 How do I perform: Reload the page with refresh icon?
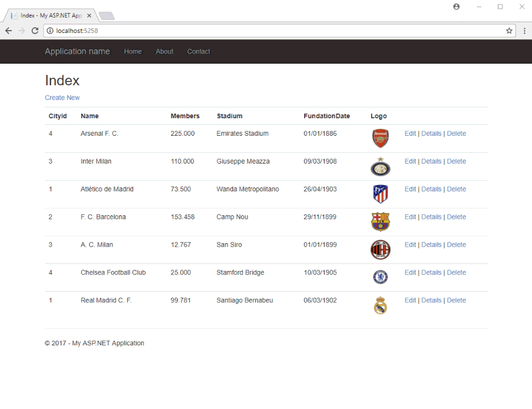coord(35,31)
